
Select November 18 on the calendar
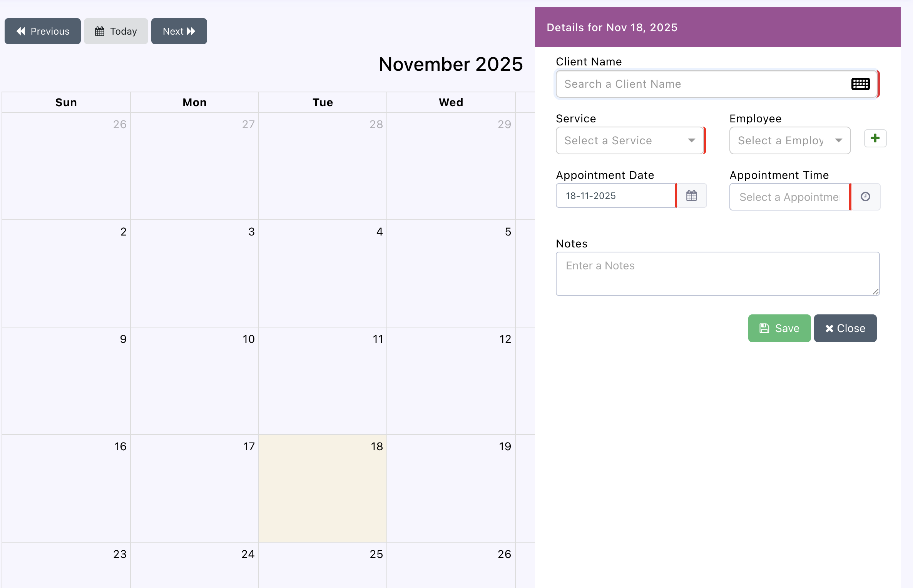click(x=323, y=488)
